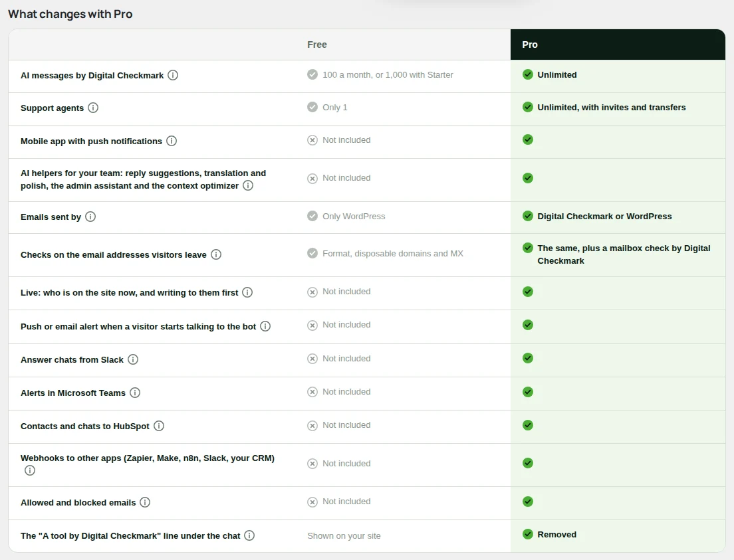Click the Pro column header
The image size is (734, 560).
click(x=618, y=45)
